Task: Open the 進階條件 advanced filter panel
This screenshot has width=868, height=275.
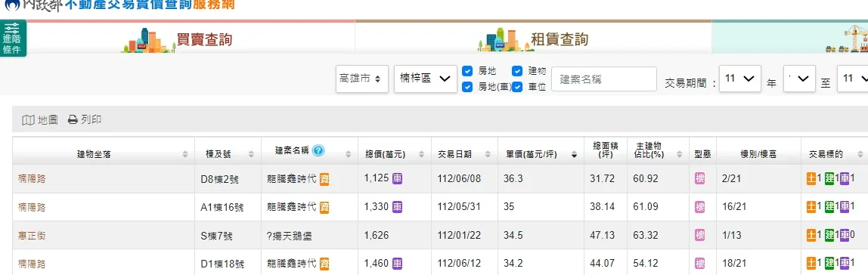Action: click(x=12, y=39)
